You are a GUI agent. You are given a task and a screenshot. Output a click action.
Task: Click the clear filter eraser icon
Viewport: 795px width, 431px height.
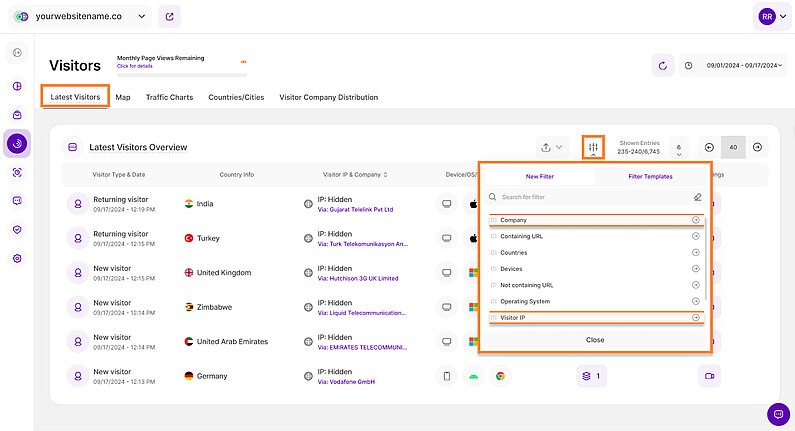[697, 197]
